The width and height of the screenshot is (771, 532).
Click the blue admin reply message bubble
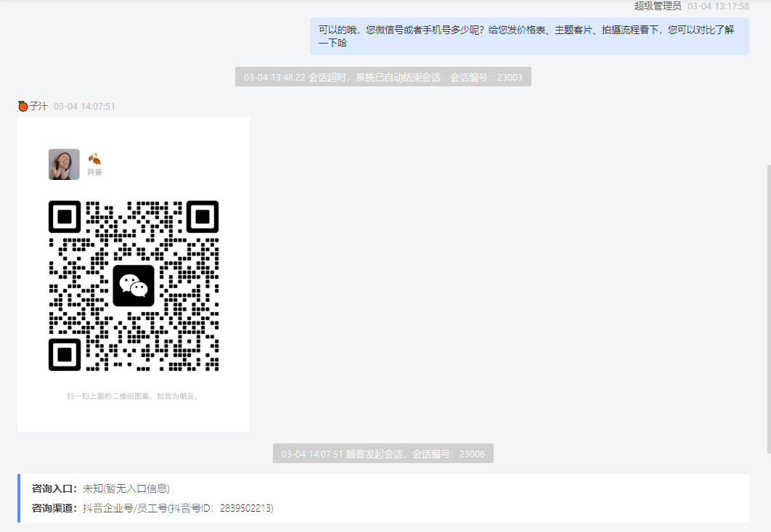(529, 36)
